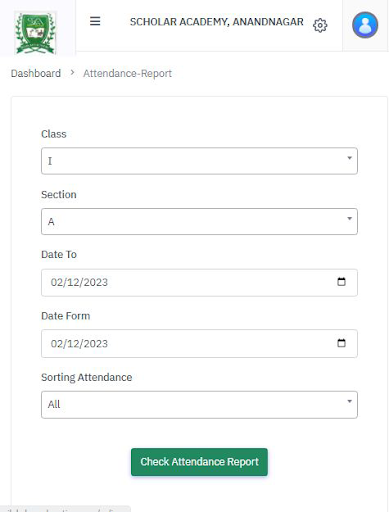Image resolution: width=389 pixels, height=512 pixels.
Task: Focus the Date Form input field
Action: click(199, 344)
